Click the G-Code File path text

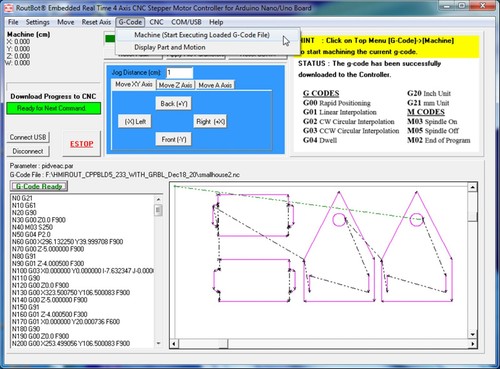pyautogui.click(x=125, y=175)
